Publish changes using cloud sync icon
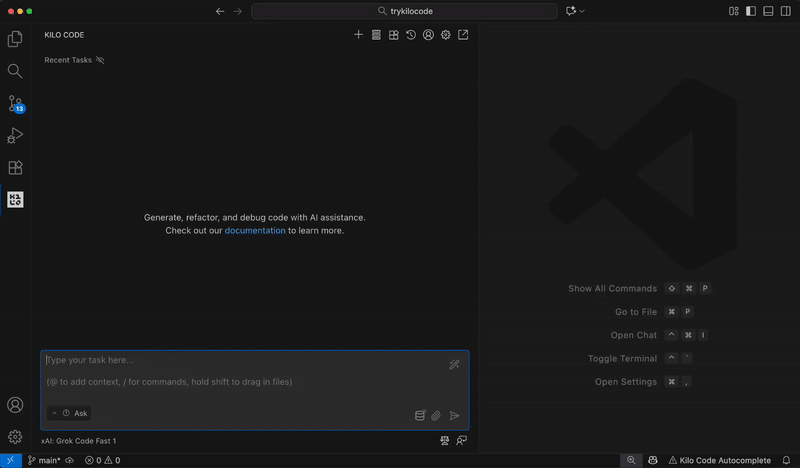Screen dimensions: 800x468 click(69, 460)
